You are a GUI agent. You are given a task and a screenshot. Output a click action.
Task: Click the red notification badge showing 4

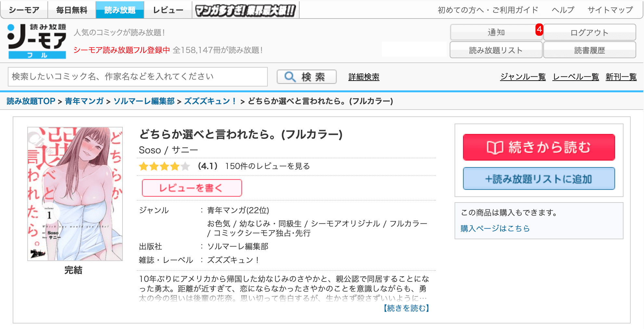pyautogui.click(x=539, y=30)
